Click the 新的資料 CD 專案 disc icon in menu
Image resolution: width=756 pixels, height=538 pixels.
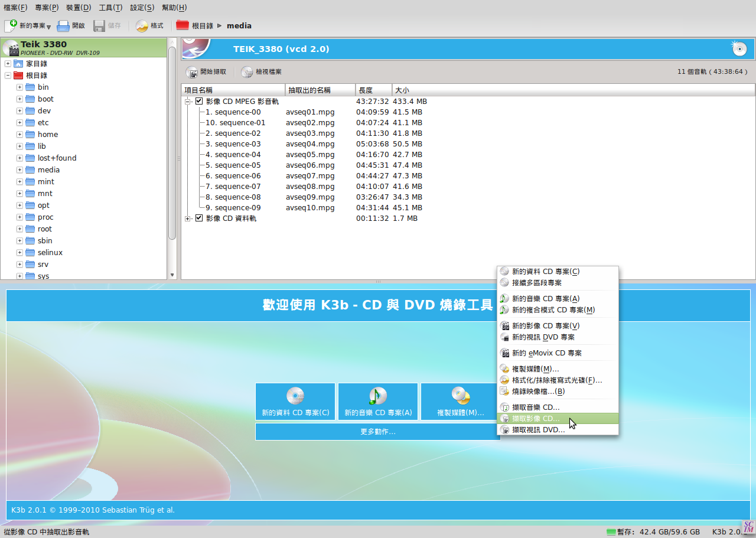pos(504,272)
